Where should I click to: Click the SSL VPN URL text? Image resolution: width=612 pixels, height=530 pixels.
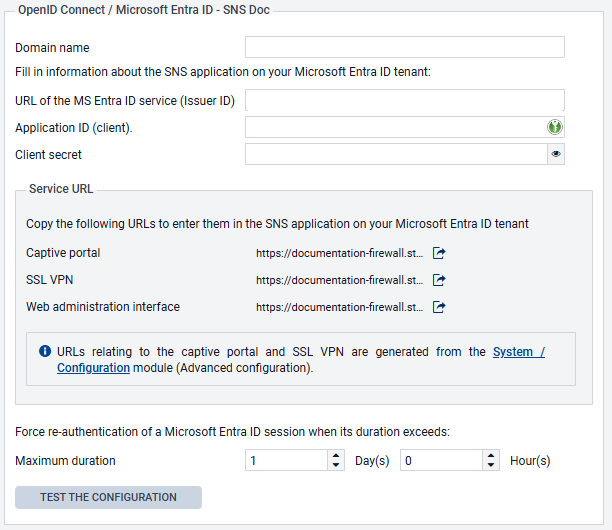340,280
